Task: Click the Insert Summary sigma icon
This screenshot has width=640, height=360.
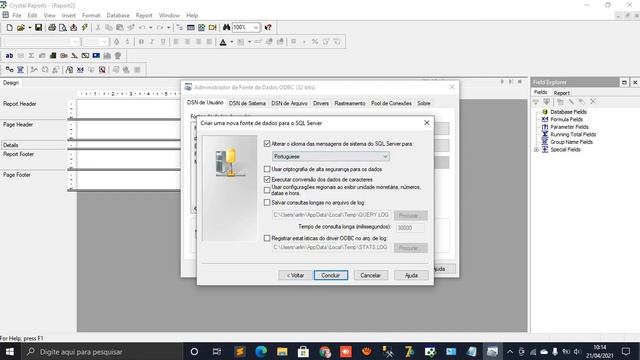Action: 31,56
